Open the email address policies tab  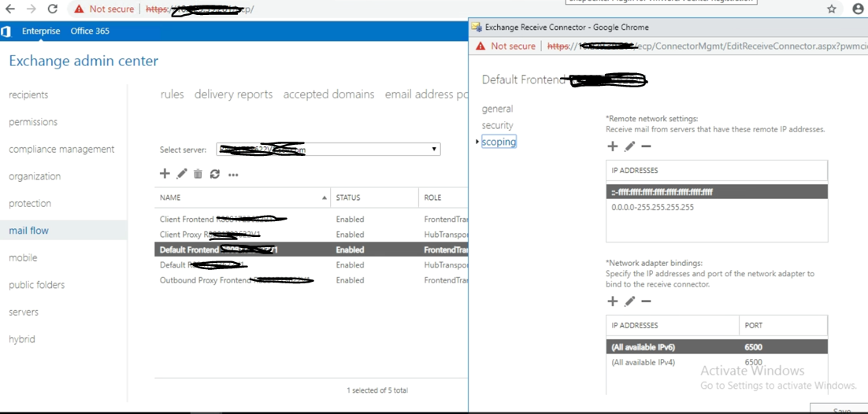pos(427,94)
